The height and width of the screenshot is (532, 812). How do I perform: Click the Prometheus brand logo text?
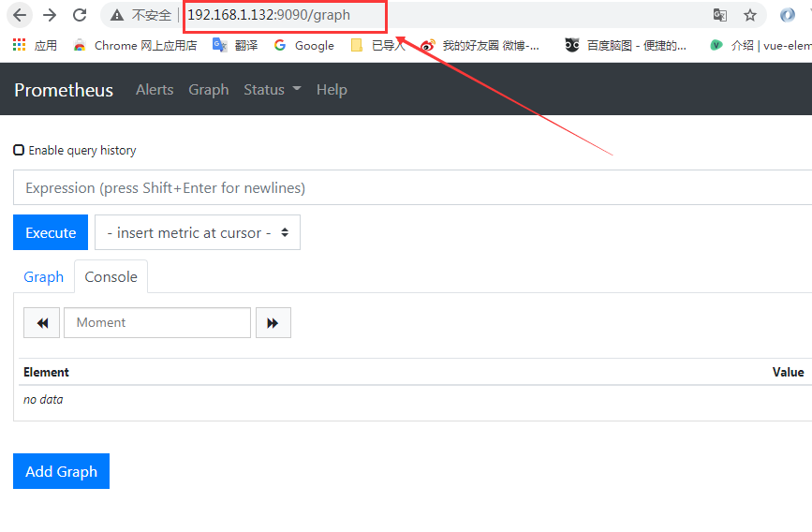[64, 90]
